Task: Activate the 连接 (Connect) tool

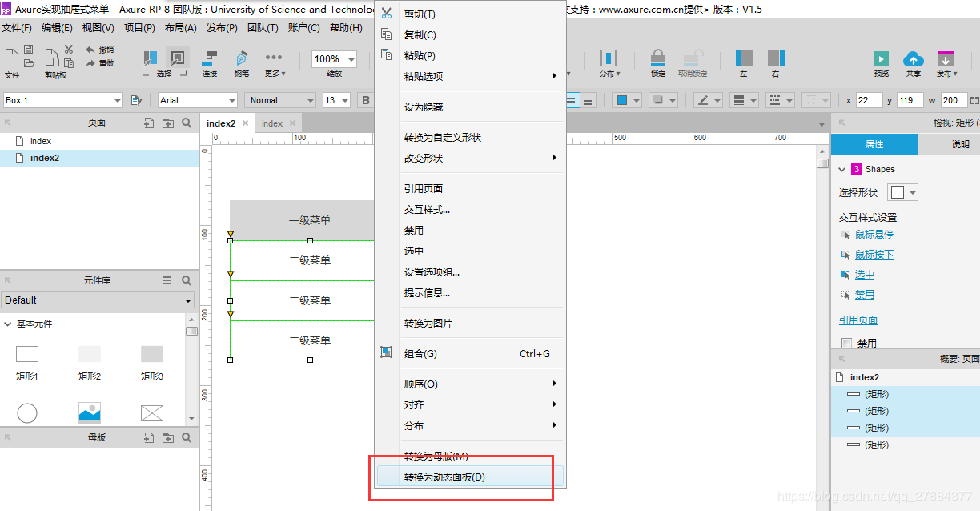Action: (208, 58)
